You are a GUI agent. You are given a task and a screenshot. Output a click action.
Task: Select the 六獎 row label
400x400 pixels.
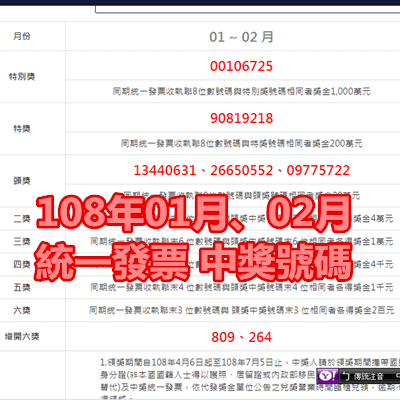pyautogui.click(x=22, y=310)
